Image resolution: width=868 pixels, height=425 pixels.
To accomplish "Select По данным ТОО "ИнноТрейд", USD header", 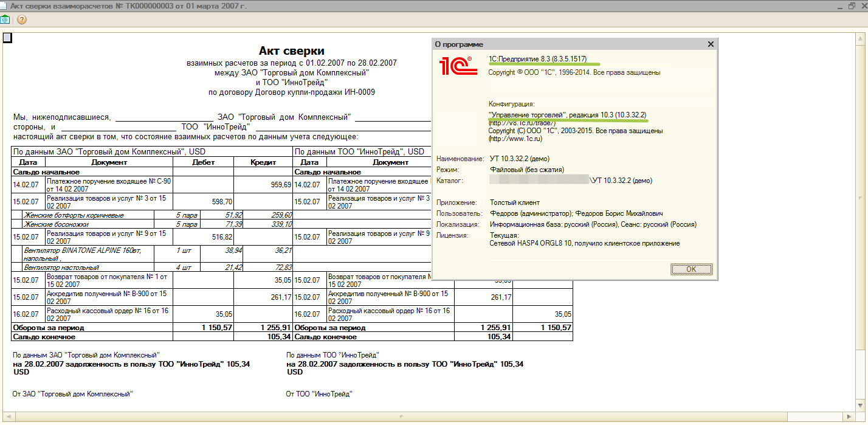I will pos(360,152).
